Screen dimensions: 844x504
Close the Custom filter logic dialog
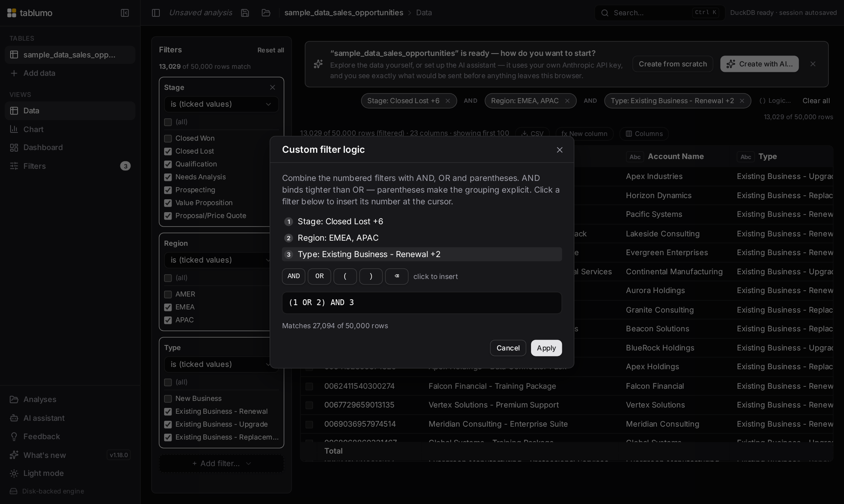click(560, 150)
